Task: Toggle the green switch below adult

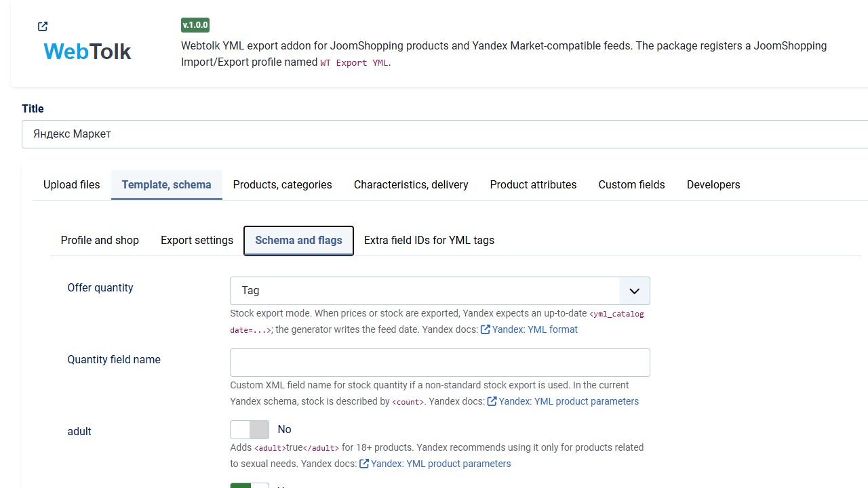Action: (x=250, y=485)
